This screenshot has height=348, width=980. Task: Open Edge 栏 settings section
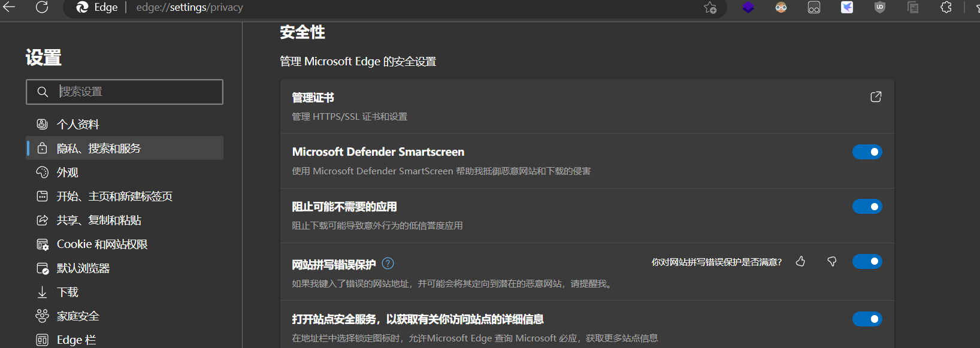125,340
